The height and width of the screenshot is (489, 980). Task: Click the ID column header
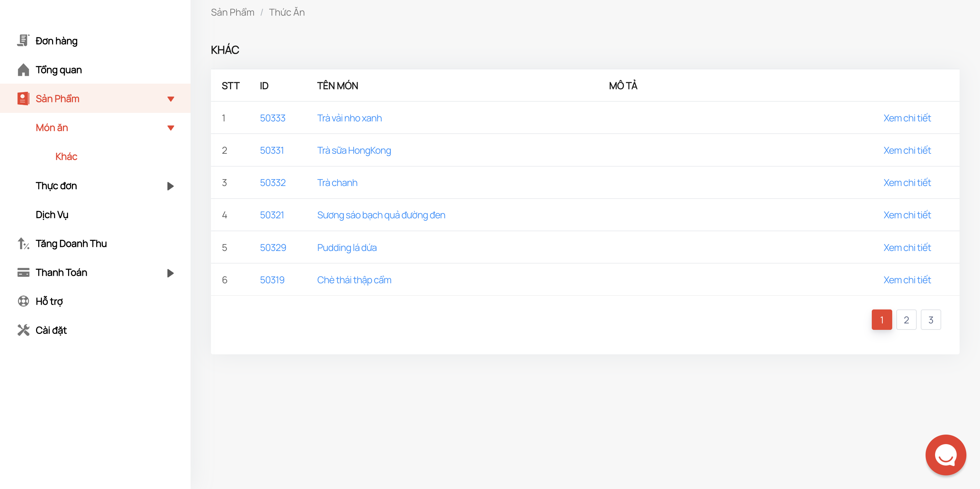(x=264, y=86)
